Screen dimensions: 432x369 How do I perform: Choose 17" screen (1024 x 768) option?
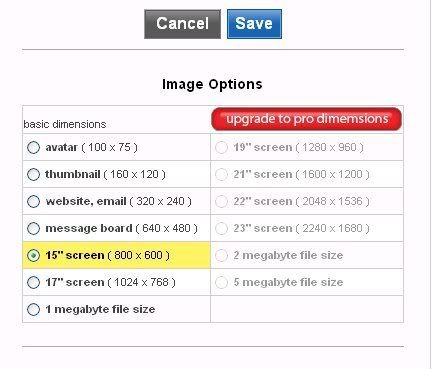(33, 282)
